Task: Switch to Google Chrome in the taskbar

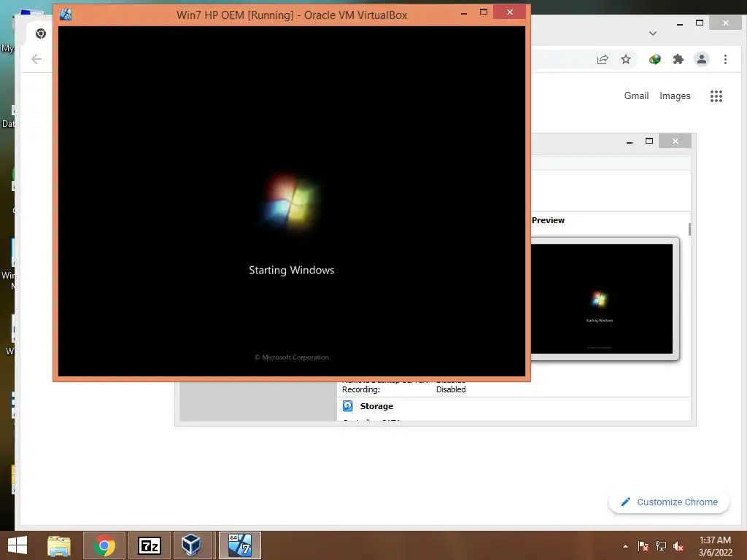Action: [104, 545]
